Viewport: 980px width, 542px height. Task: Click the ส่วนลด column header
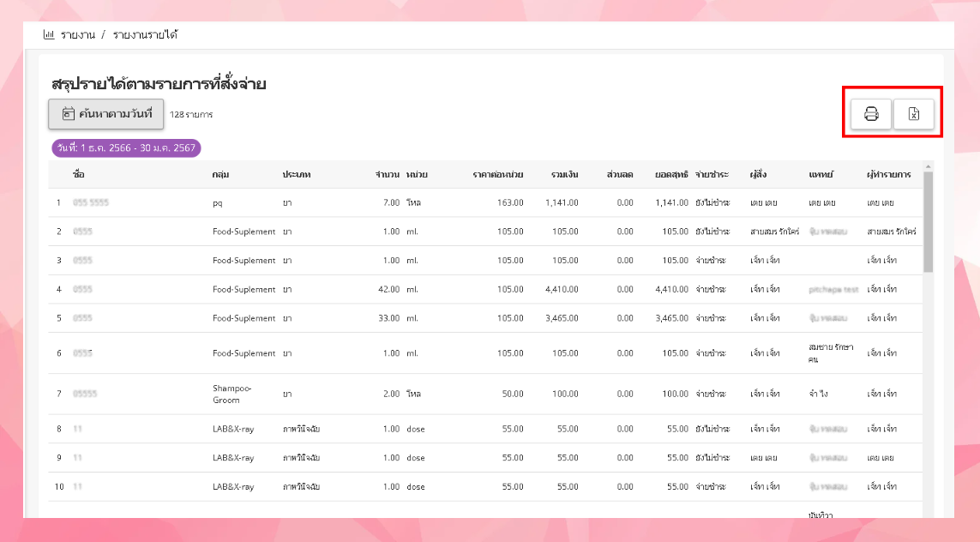pyautogui.click(x=620, y=174)
